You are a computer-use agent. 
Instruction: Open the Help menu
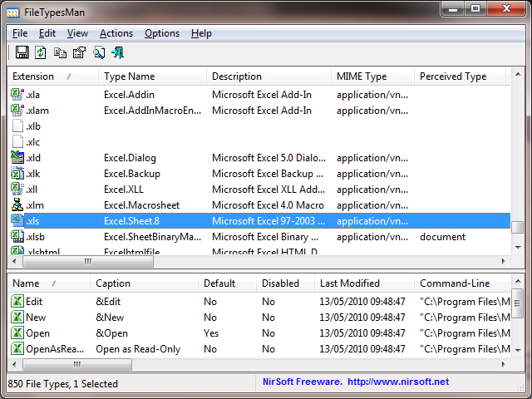tap(201, 33)
